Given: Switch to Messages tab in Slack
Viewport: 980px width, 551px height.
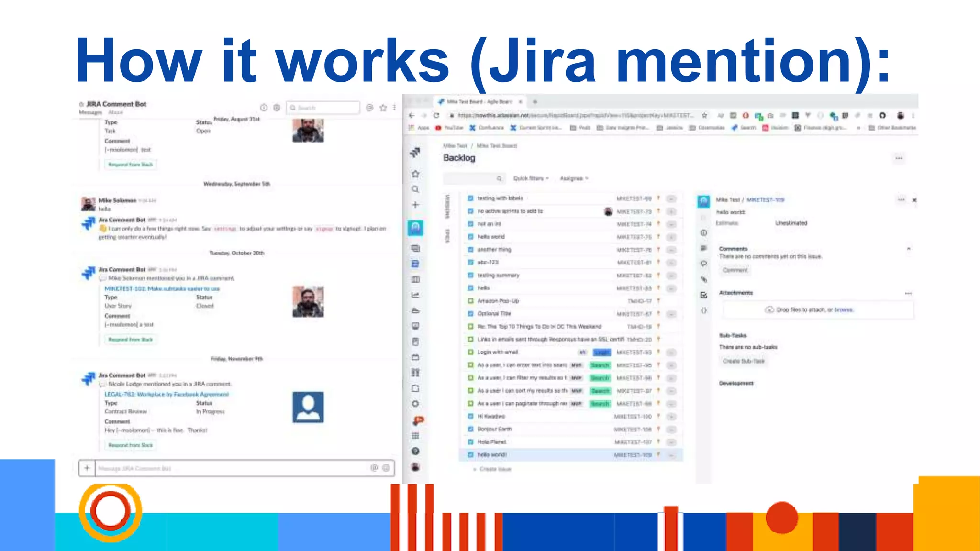Looking at the screenshot, I should click(90, 112).
